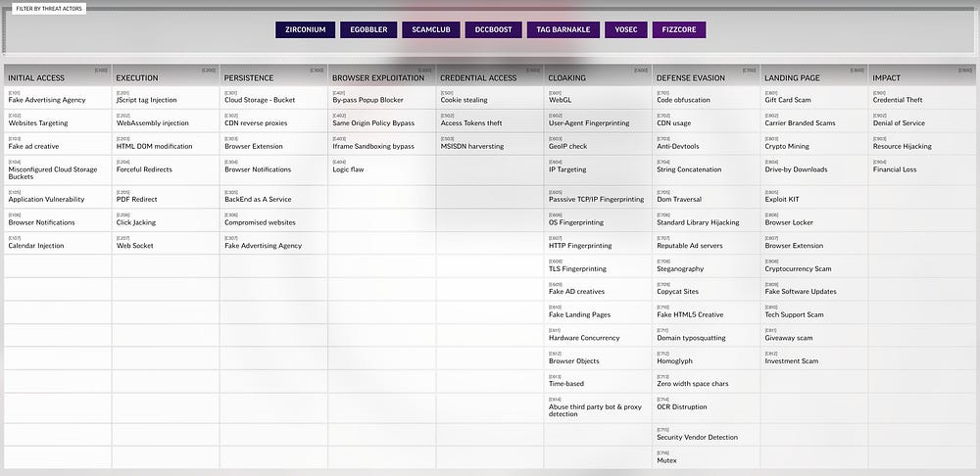The height and width of the screenshot is (476, 980).
Task: Click the IMPACT column header
Action: (x=922, y=75)
